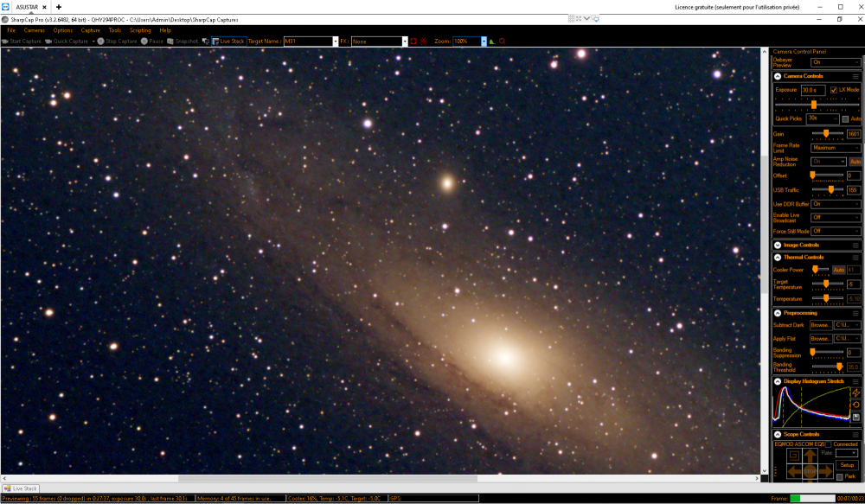The image size is (865, 504).
Task: Click the Start Capture toolbar button
Action: [x=22, y=41]
